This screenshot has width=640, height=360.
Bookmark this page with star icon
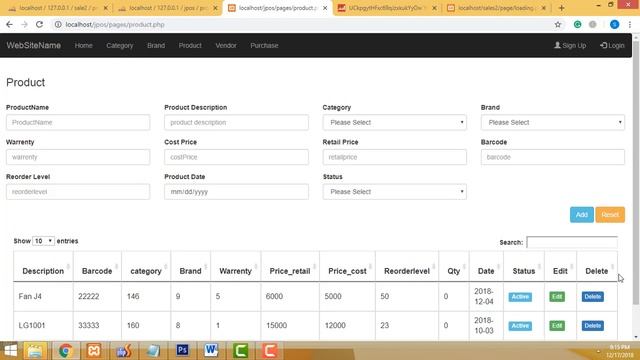click(x=558, y=24)
